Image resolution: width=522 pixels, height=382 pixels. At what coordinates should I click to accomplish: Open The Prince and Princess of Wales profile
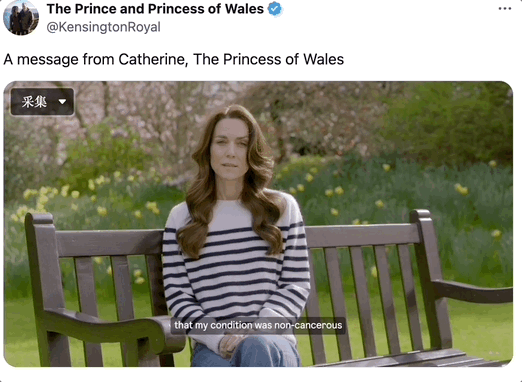[x=155, y=9]
